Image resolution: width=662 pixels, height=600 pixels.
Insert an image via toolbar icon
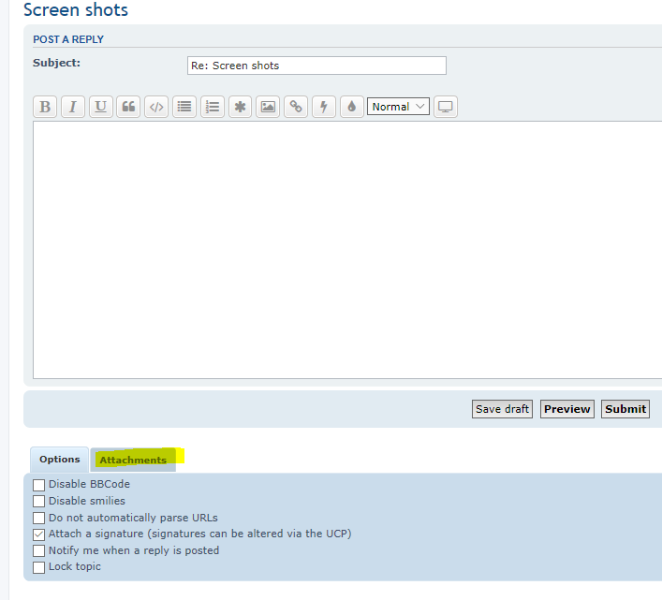[267, 107]
